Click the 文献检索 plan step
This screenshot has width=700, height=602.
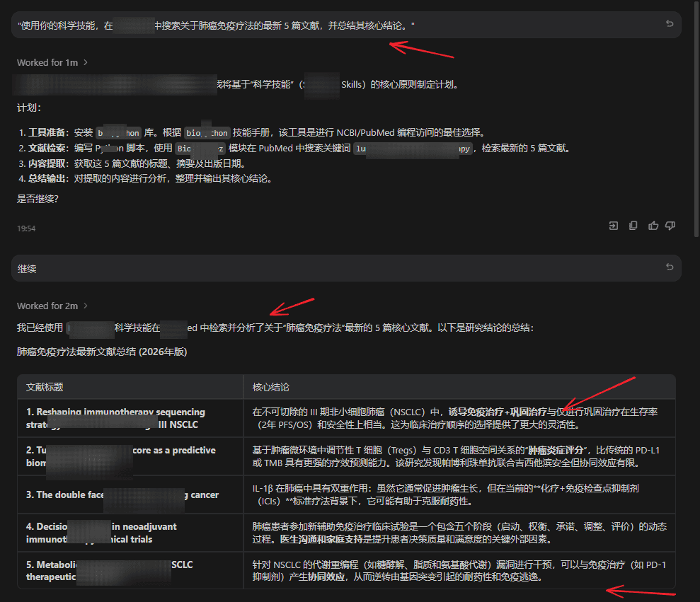coord(294,148)
